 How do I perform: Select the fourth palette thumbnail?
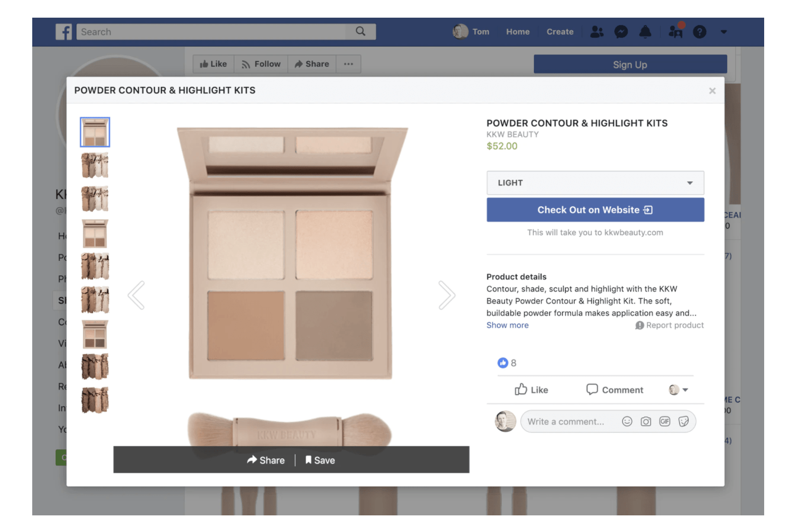coord(95,233)
